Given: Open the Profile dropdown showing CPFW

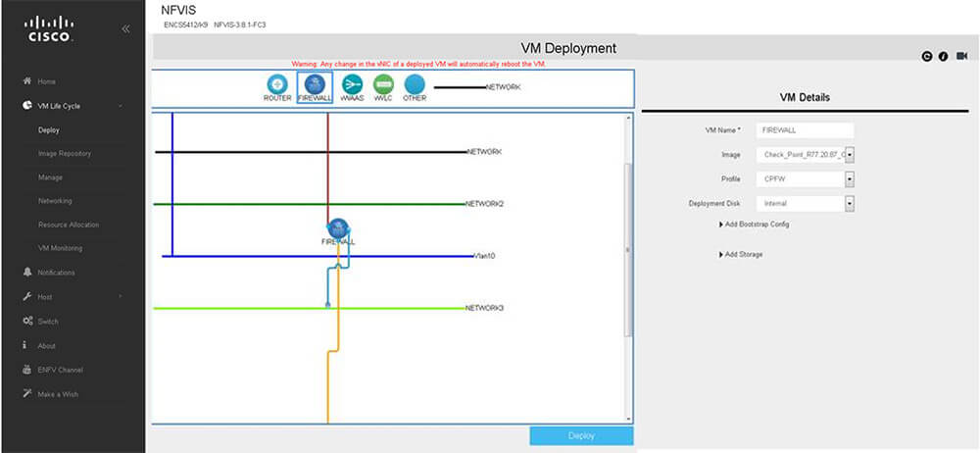Looking at the screenshot, I should tap(850, 179).
